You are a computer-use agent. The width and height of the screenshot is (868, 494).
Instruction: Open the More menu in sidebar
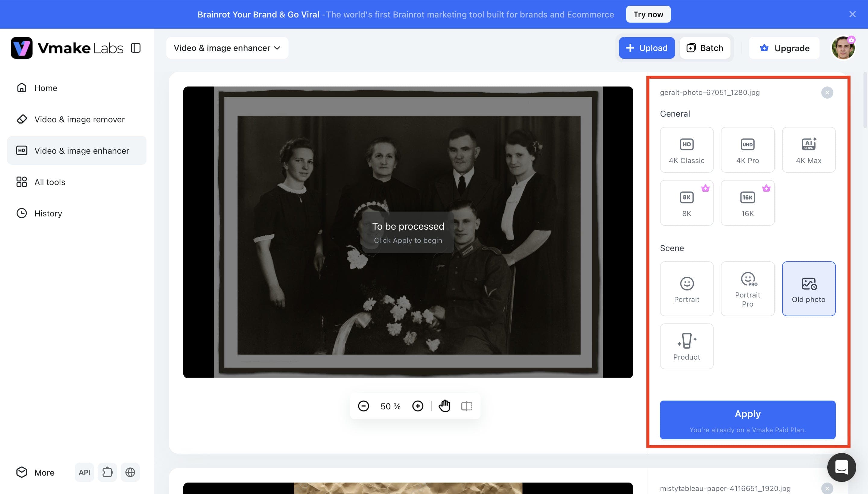[x=35, y=472]
